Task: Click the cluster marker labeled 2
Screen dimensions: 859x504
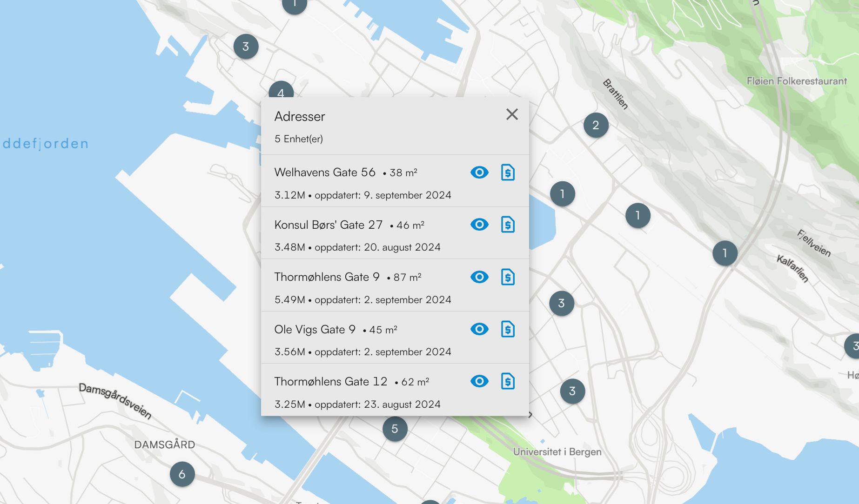Action: coord(596,125)
